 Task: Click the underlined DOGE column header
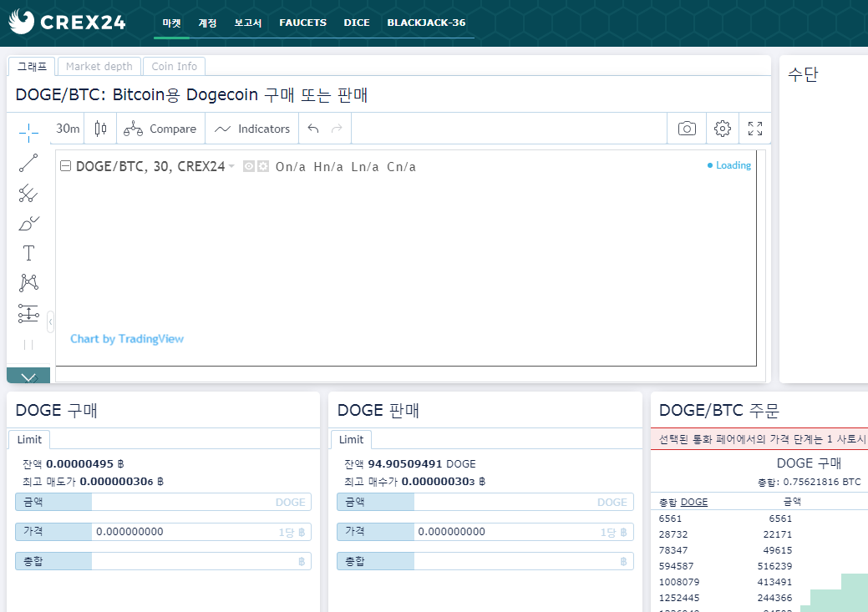[x=694, y=502]
